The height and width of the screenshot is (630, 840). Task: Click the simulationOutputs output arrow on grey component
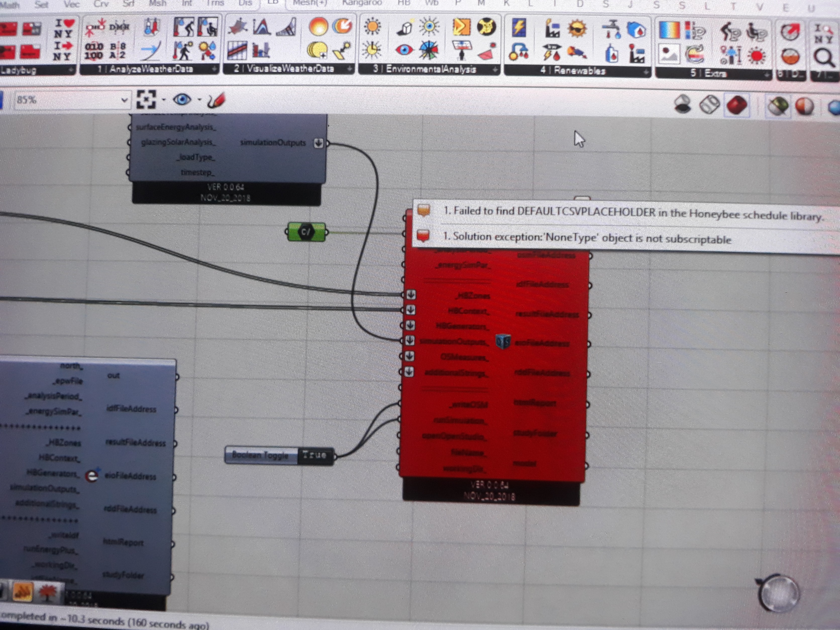click(x=319, y=143)
